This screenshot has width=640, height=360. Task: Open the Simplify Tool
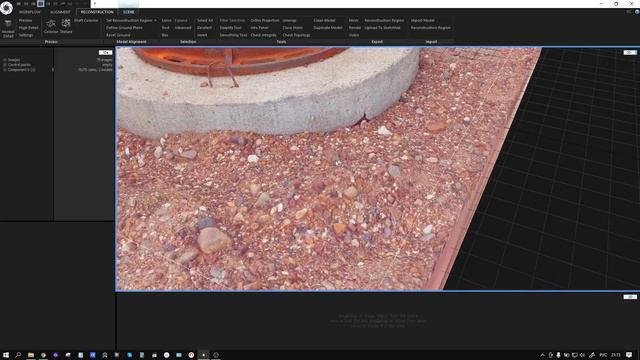(x=231, y=28)
